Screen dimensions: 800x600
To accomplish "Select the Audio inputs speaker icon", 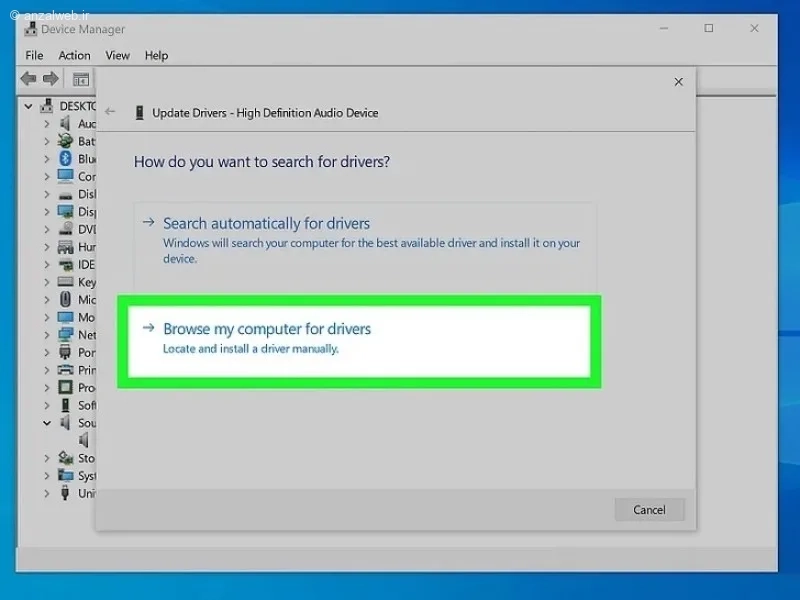I will [65, 123].
